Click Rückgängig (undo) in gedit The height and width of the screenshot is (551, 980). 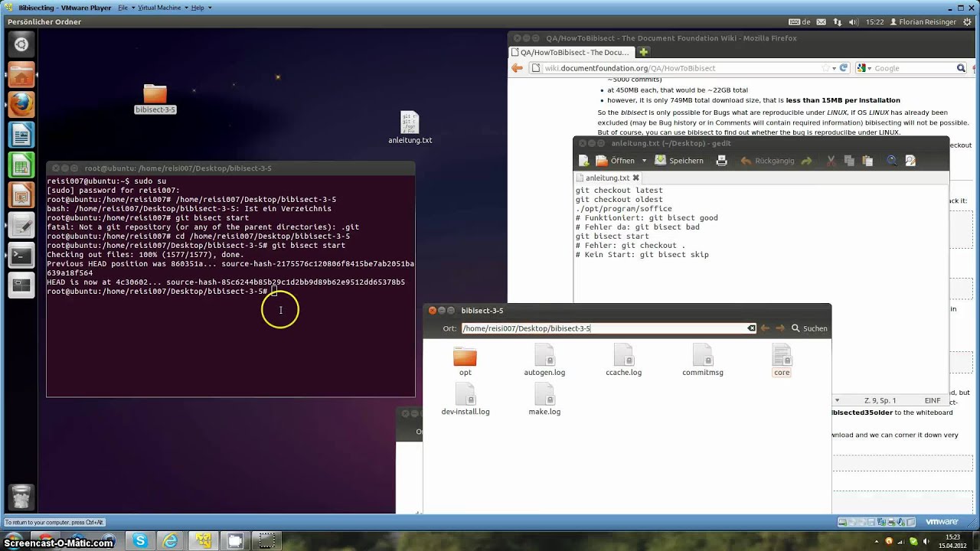coord(767,161)
